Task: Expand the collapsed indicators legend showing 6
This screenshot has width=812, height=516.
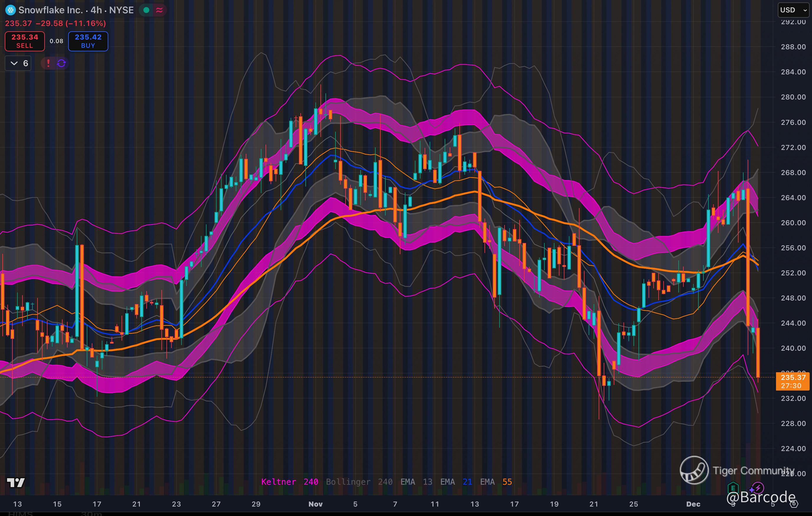Action: [x=18, y=63]
